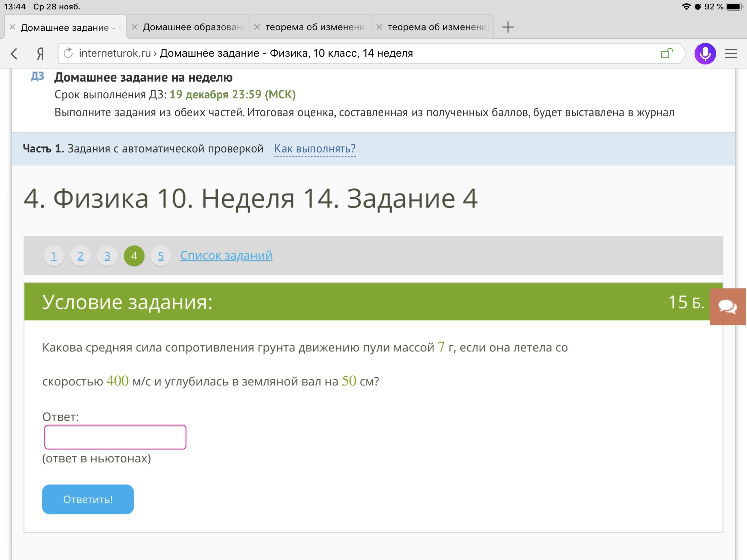Go to task number 3
The width and height of the screenshot is (747, 560).
tap(107, 256)
